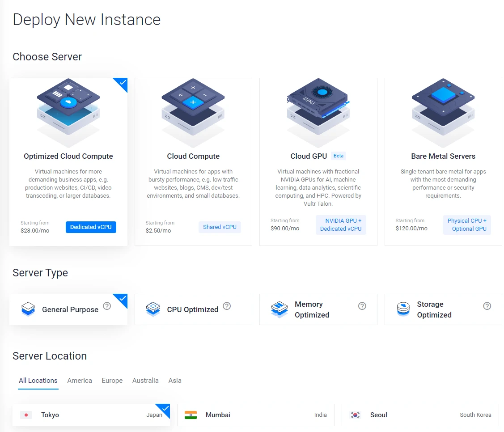Click the General Purpose label

(x=70, y=309)
